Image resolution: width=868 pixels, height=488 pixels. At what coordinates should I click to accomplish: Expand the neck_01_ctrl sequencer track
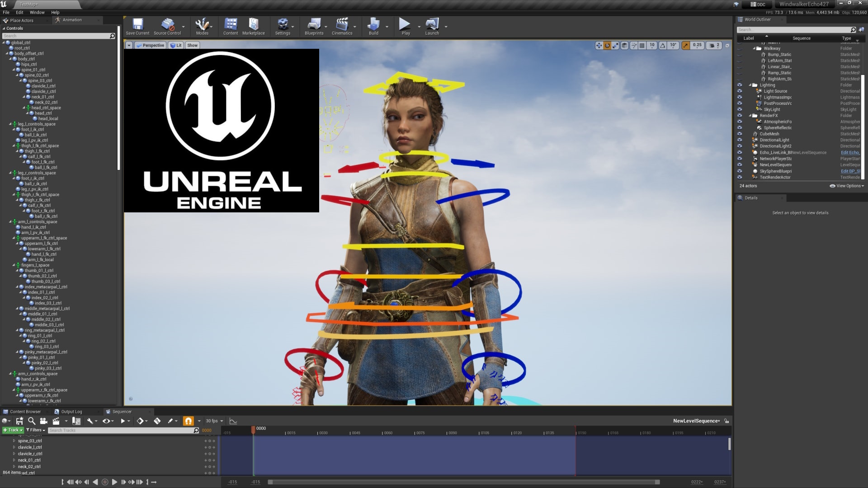(x=14, y=460)
